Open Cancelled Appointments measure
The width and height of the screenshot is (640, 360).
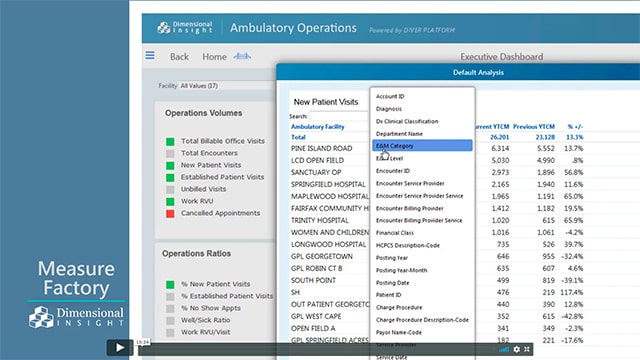point(220,213)
